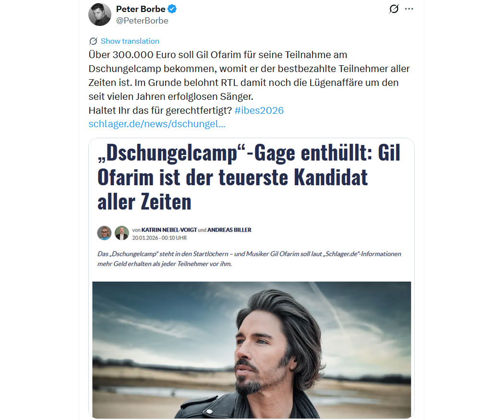Screen dimensions: 504x420
Task: Click Katrin Nebel-Voigt's author avatar
Action: point(105,233)
